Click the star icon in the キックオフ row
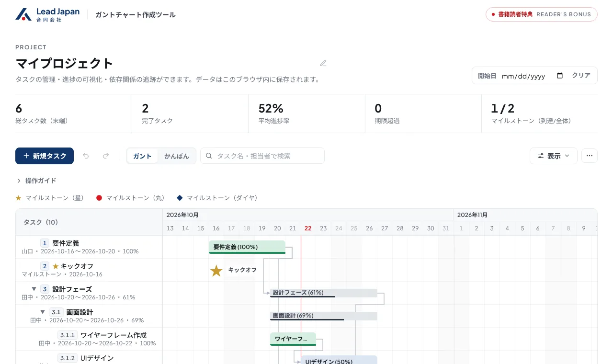613x364 pixels. tap(56, 266)
